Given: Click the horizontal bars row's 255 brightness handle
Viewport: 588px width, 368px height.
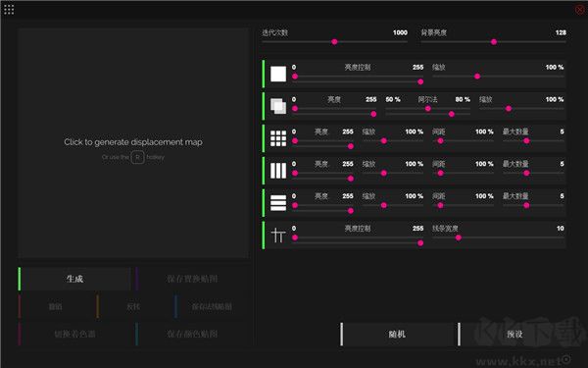Looking at the screenshot, I should 351,211.
